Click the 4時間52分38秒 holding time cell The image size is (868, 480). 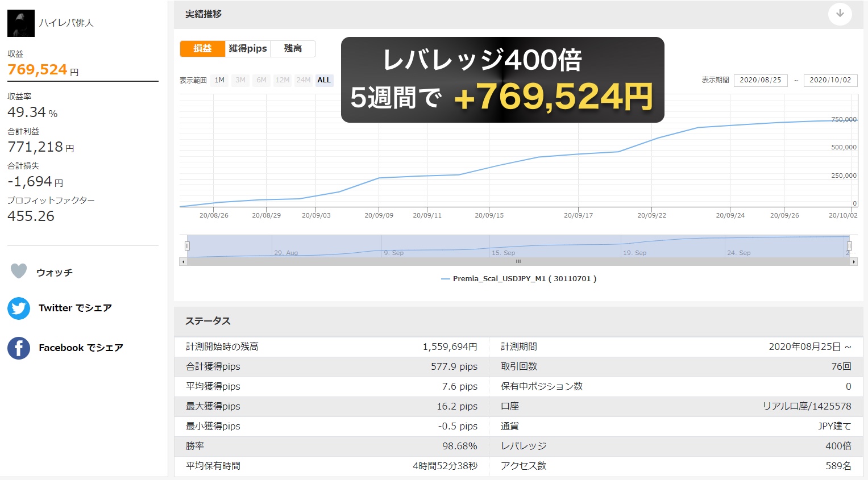point(445,466)
